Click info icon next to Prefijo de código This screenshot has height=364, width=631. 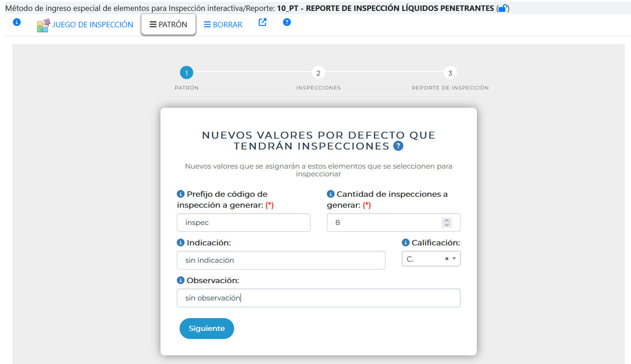click(x=180, y=194)
